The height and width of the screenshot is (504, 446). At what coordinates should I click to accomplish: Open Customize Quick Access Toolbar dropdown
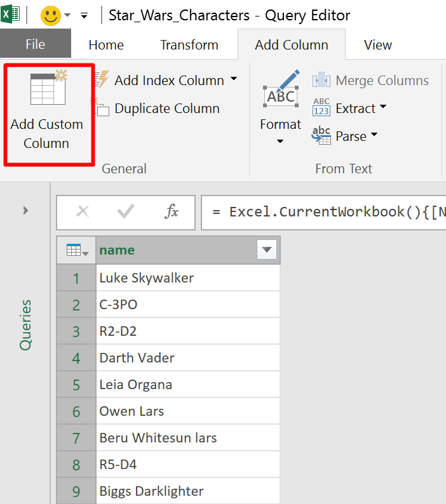[x=84, y=15]
